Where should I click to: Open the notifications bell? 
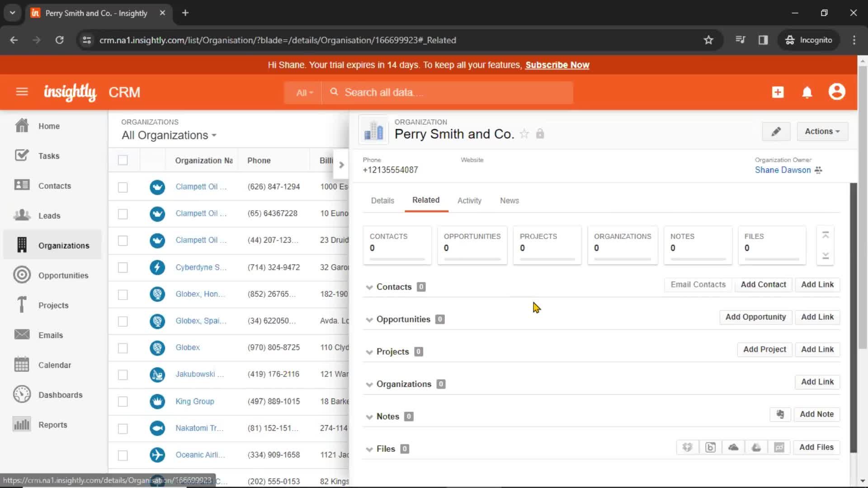(x=807, y=92)
